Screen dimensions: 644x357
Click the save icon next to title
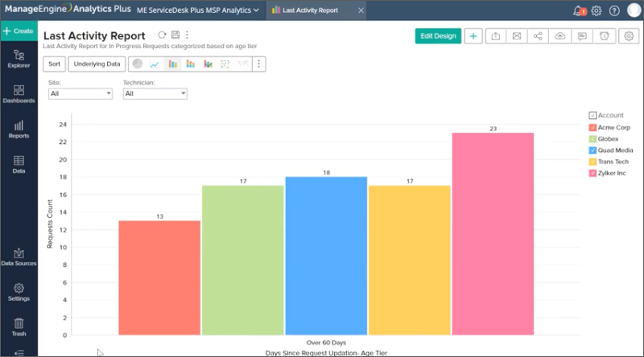coord(175,35)
